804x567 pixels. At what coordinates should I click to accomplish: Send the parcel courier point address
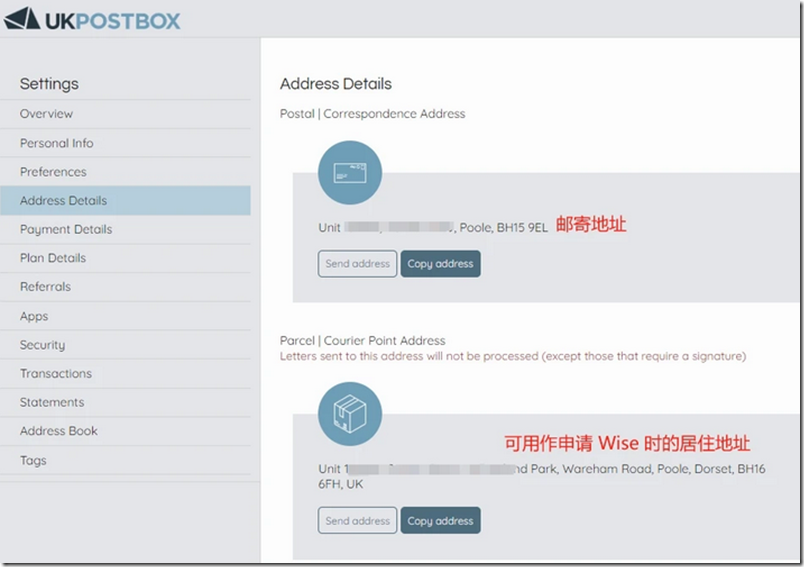tap(357, 521)
